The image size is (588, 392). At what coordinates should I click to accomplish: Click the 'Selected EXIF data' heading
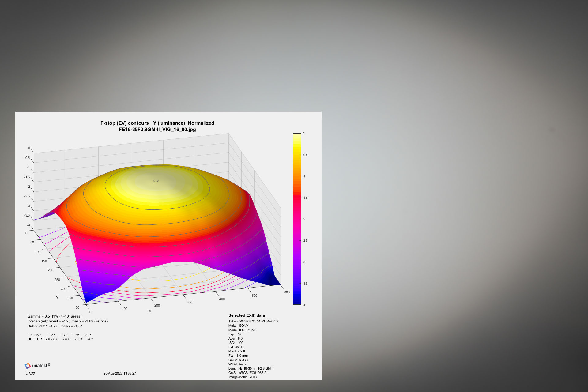pyautogui.click(x=247, y=315)
